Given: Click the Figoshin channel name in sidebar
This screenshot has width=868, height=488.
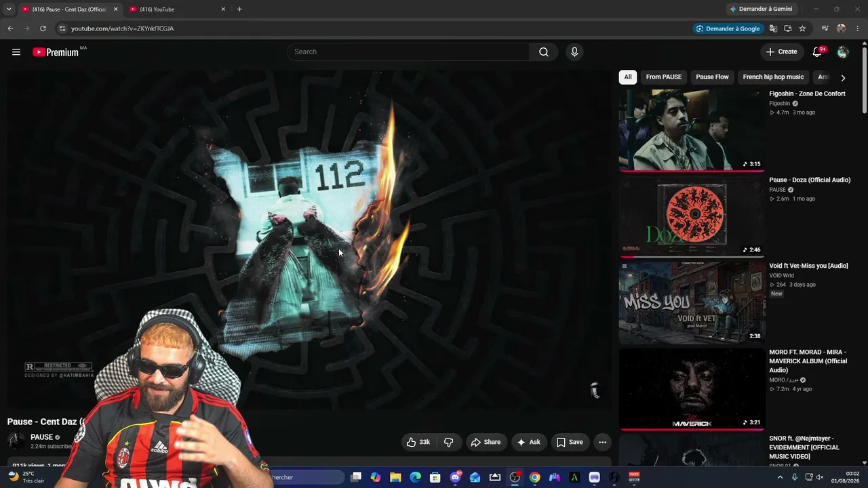Looking at the screenshot, I should (x=780, y=104).
